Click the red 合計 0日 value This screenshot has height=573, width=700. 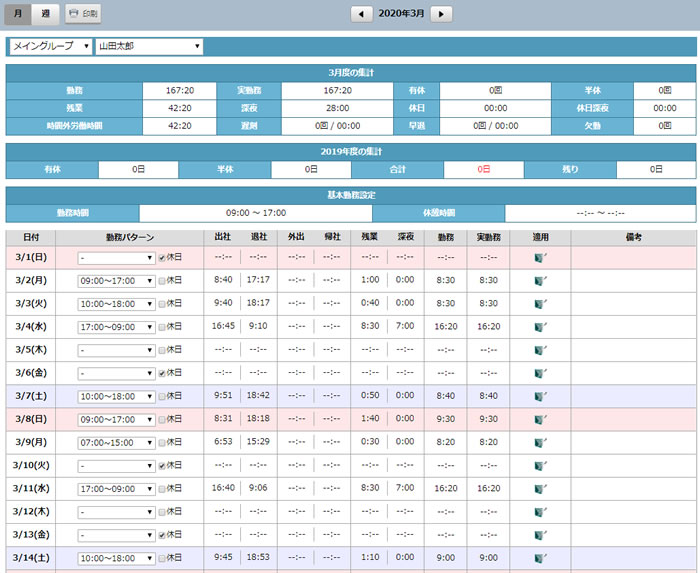483,170
